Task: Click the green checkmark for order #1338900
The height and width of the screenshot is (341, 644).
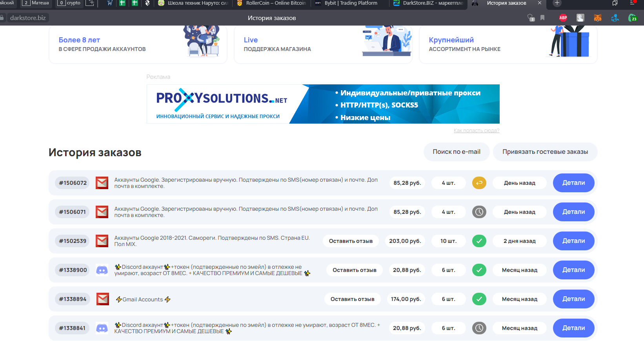Action: (x=479, y=270)
